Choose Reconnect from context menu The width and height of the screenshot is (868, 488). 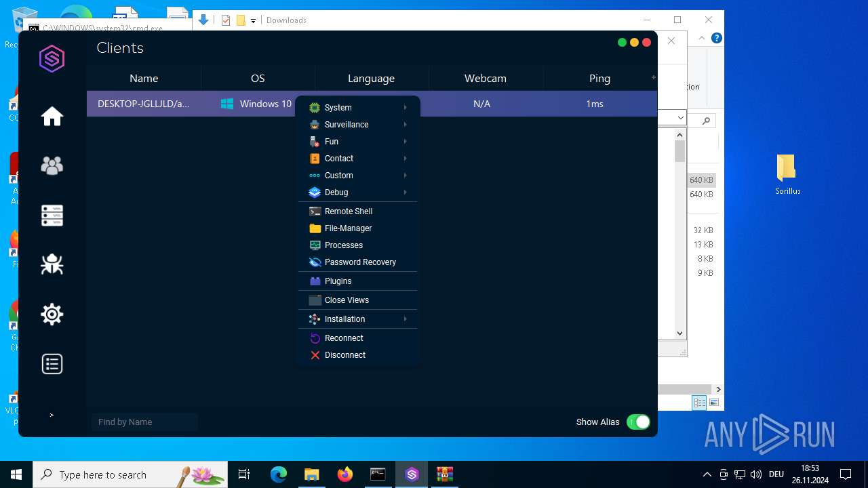point(358,338)
